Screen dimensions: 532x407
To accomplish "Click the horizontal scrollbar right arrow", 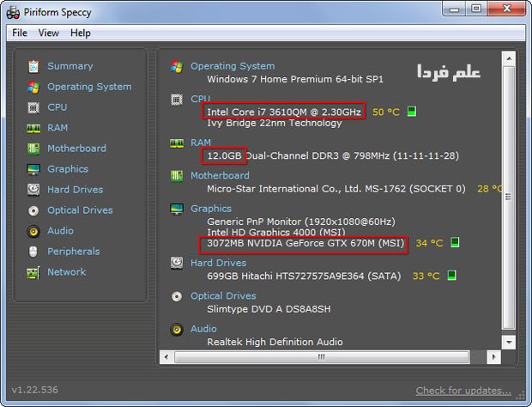I will tap(493, 357).
